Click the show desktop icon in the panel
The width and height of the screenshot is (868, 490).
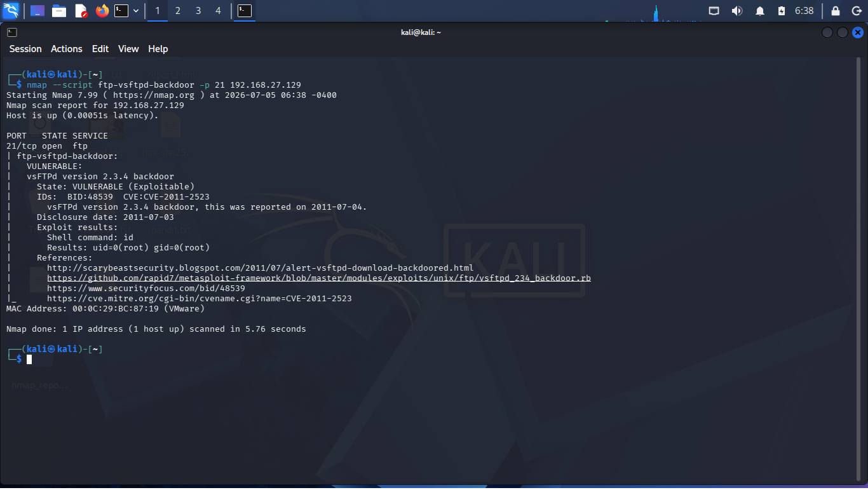click(x=37, y=11)
